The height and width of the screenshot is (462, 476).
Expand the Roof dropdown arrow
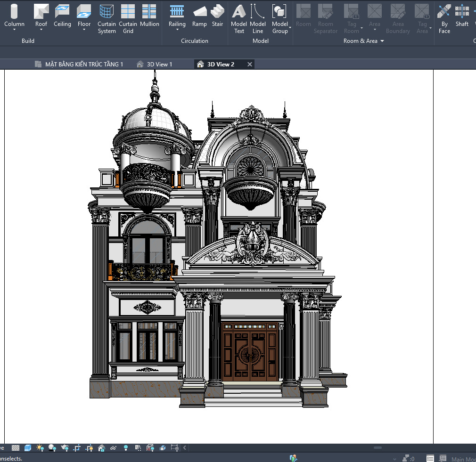tap(41, 30)
